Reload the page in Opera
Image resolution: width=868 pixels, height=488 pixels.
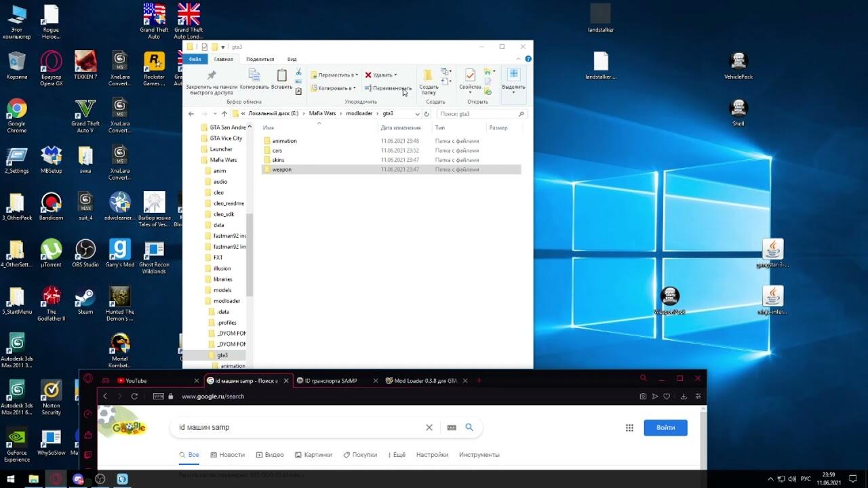pyautogui.click(x=134, y=396)
